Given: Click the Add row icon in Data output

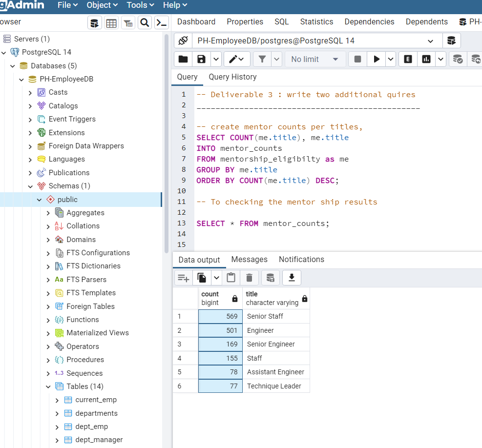Looking at the screenshot, I should coord(184,278).
